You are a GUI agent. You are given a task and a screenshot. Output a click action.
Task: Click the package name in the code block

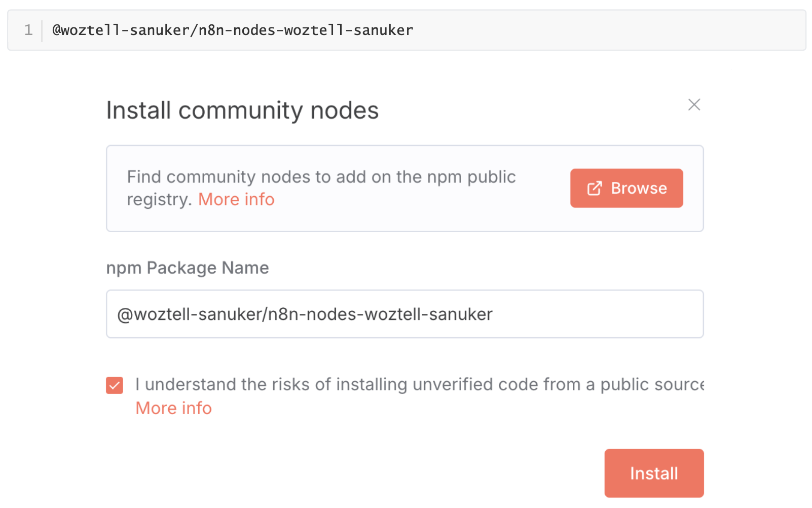click(x=233, y=30)
